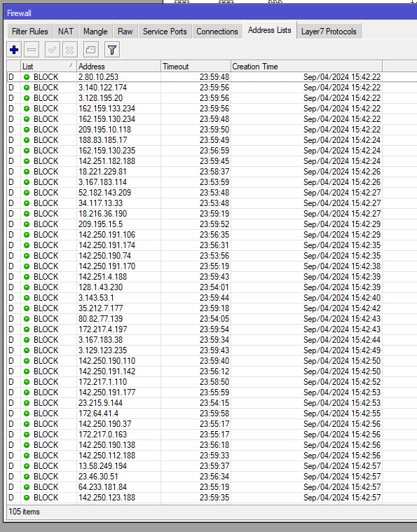The image size is (417, 532).
Task: Enable the selected entry with the checkmark icon
Action: pos(53,50)
